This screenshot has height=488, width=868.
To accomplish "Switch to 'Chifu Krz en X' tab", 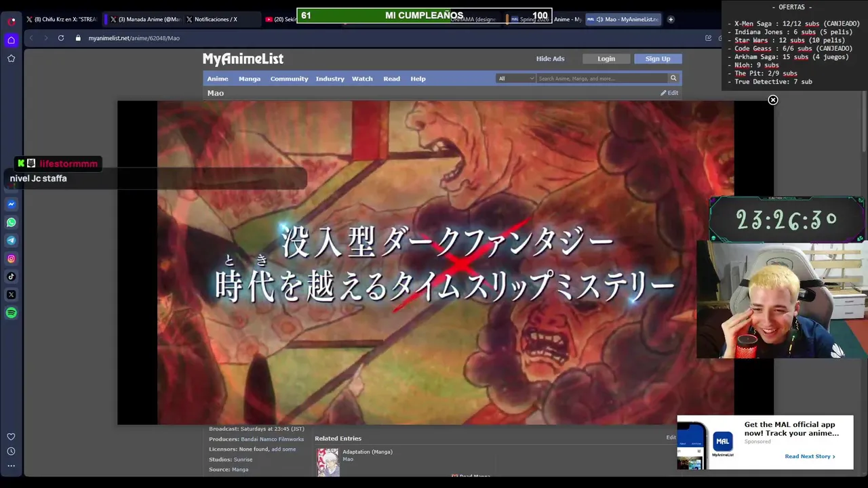I will [x=61, y=20].
